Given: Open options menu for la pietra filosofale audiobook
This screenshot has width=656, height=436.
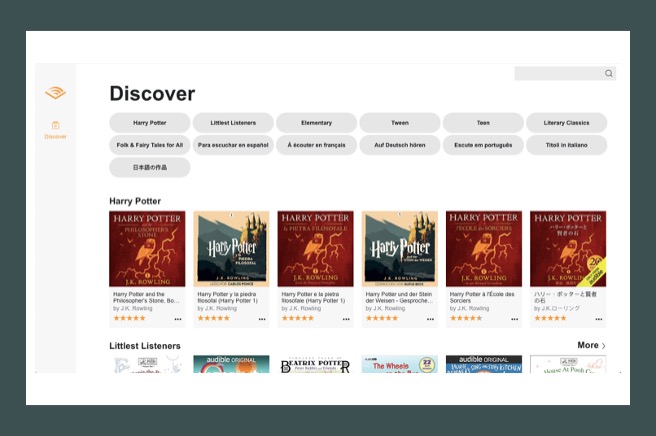Looking at the screenshot, I should (346, 319).
